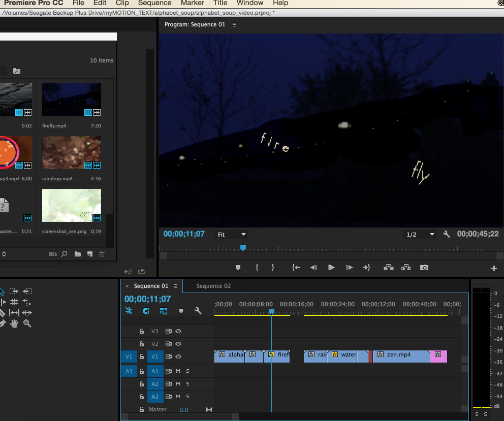Select the Track Select Forward tool
The width and height of the screenshot is (504, 421).
point(14,291)
